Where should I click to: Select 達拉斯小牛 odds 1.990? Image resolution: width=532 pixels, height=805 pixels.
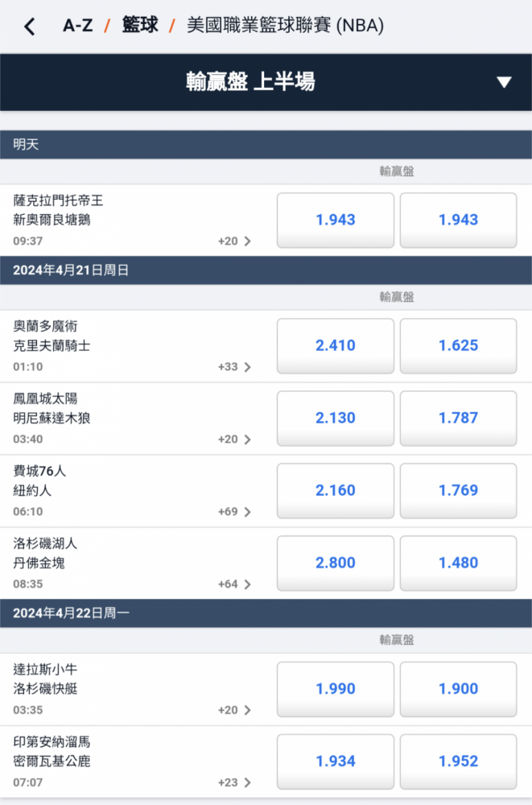[336, 688]
